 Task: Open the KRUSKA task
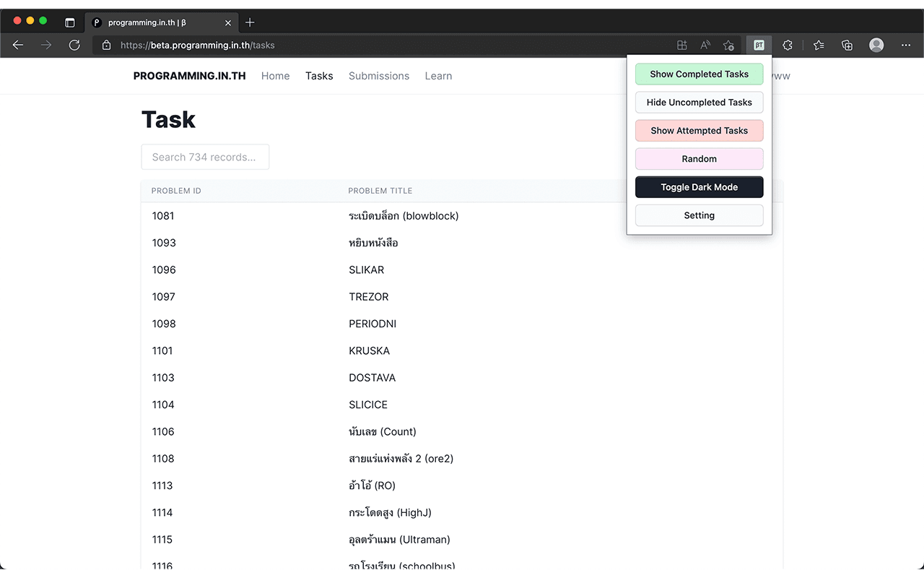coord(370,350)
